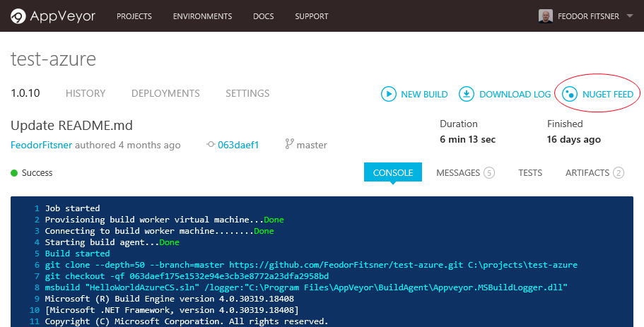Open the DOCS menu
The width and height of the screenshot is (644, 327).
coord(263,16)
